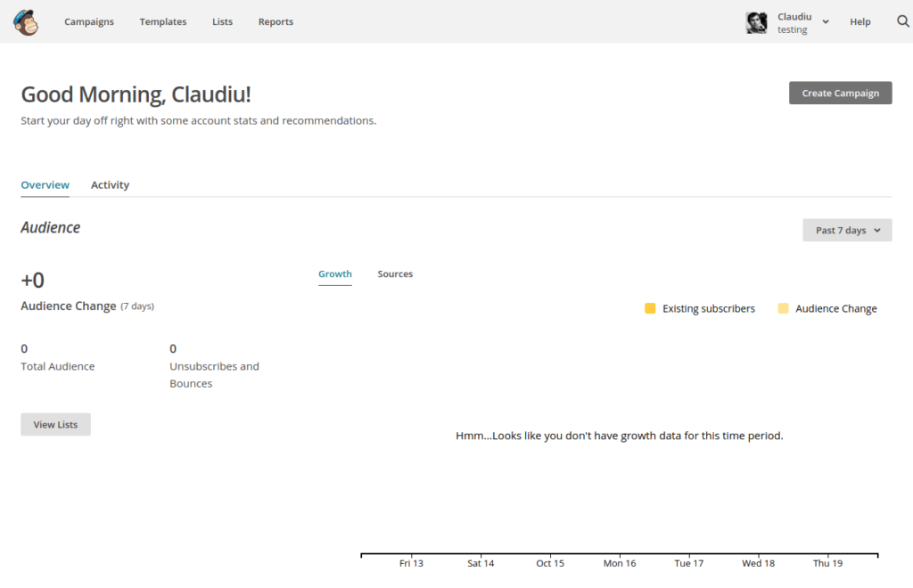This screenshot has width=913, height=588.
Task: Click the Create Campaign button
Action: pos(840,93)
